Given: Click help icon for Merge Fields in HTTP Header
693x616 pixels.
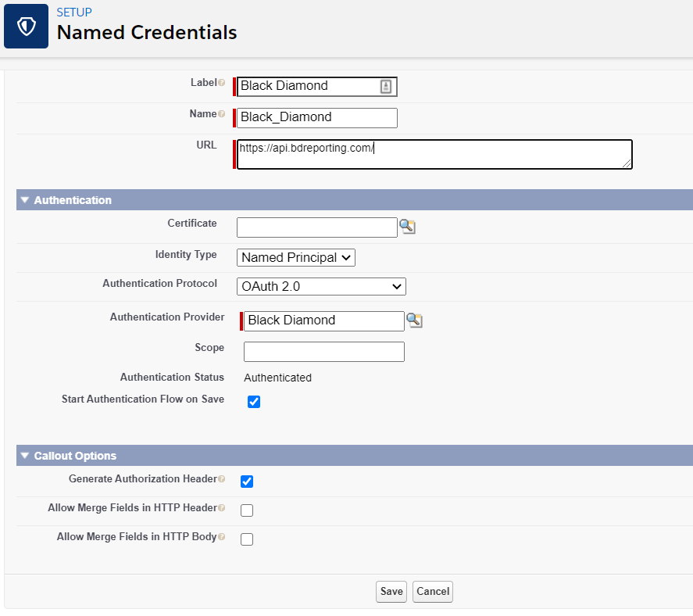Looking at the screenshot, I should click(221, 507).
